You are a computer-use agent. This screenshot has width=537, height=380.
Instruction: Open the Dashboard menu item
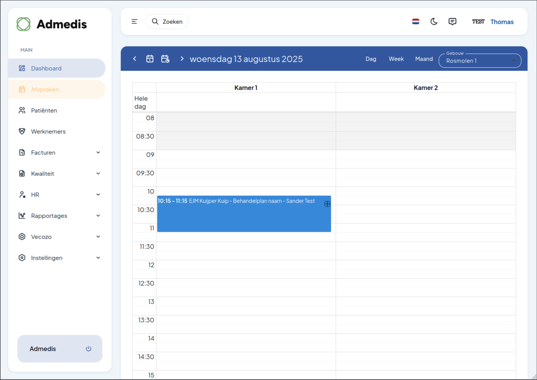[x=57, y=68]
